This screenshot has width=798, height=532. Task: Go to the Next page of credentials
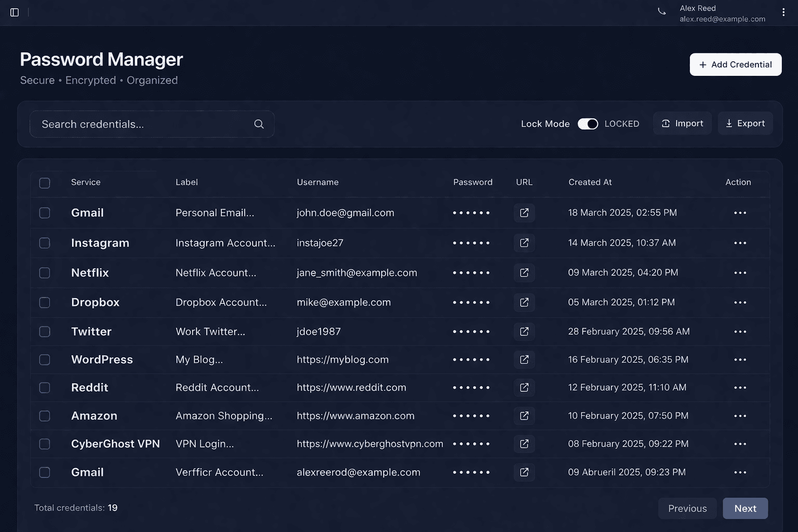pos(745,508)
